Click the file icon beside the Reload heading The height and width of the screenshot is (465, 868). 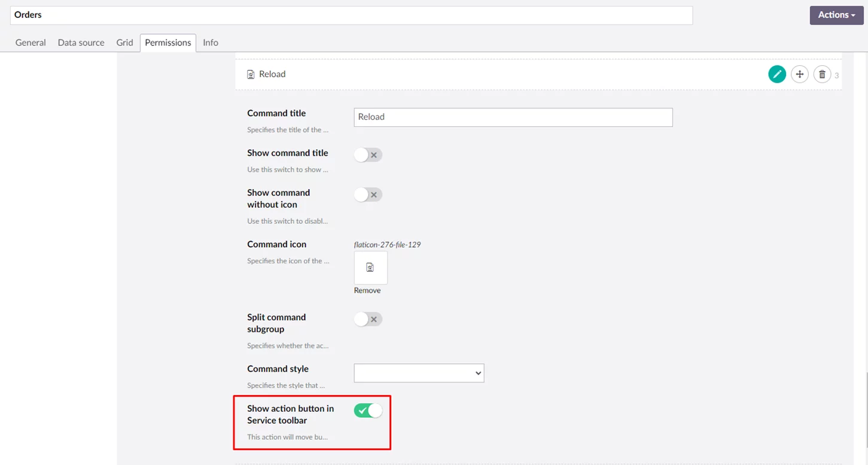[x=251, y=75]
